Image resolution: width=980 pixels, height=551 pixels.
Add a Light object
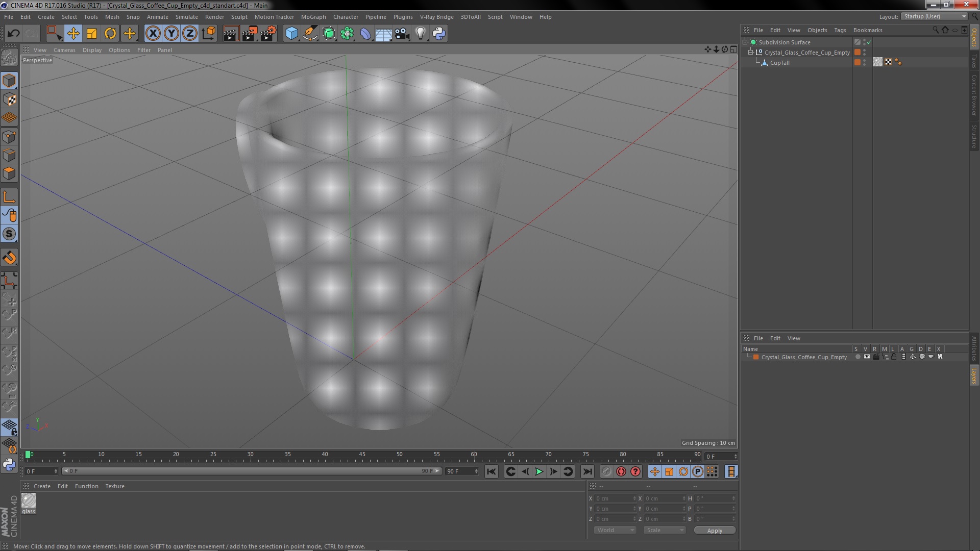(x=420, y=34)
